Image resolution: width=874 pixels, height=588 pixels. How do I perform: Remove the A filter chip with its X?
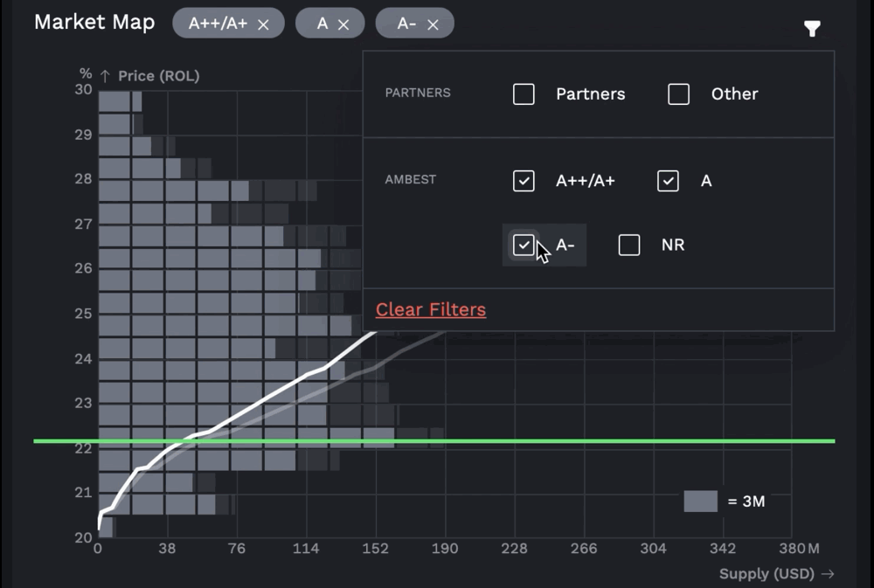pyautogui.click(x=343, y=24)
